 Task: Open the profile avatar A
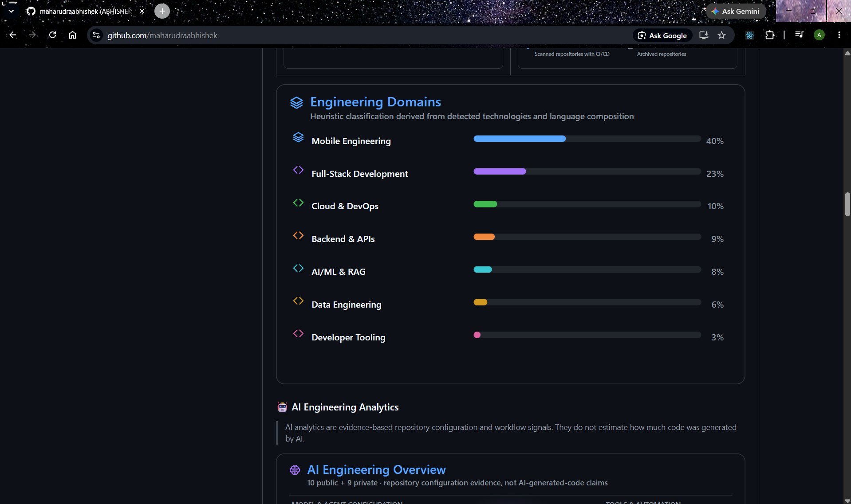coord(819,35)
